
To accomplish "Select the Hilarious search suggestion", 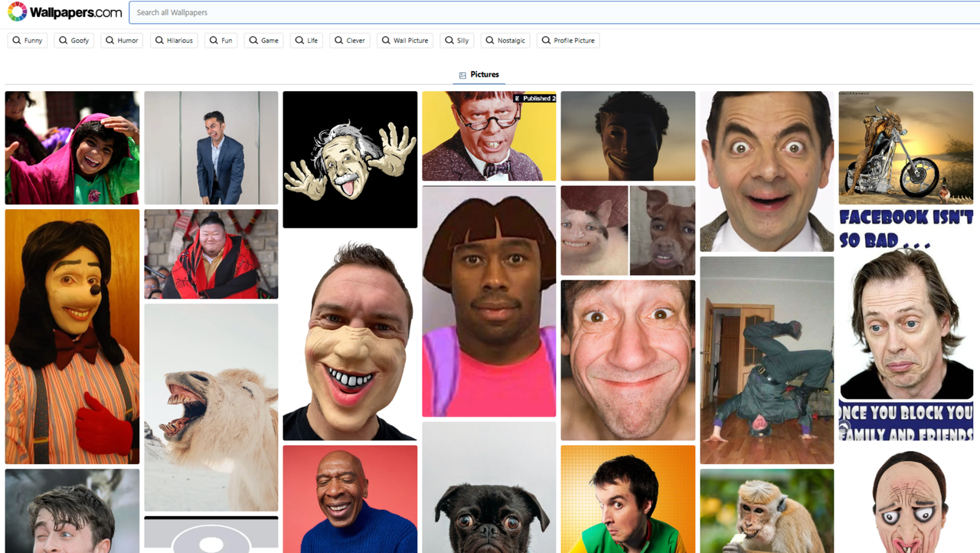I will 174,40.
